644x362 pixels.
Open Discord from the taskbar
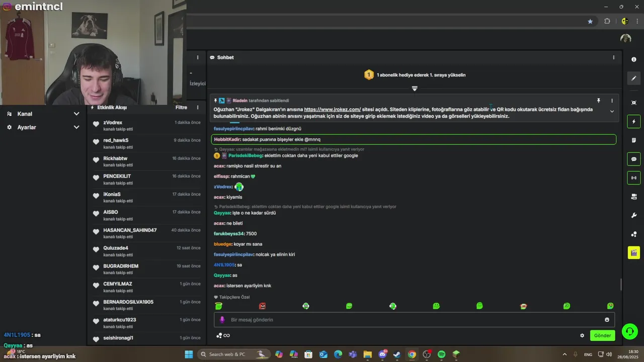point(382,354)
